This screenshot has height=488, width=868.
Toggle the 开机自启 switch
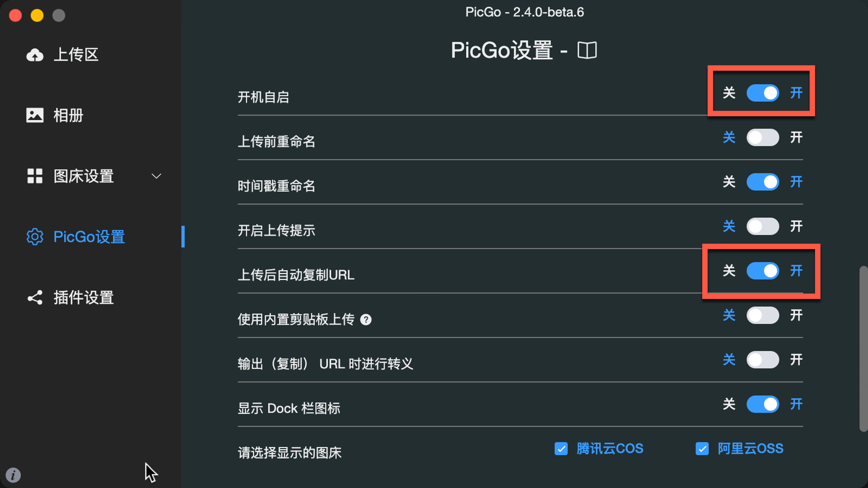pyautogui.click(x=763, y=93)
